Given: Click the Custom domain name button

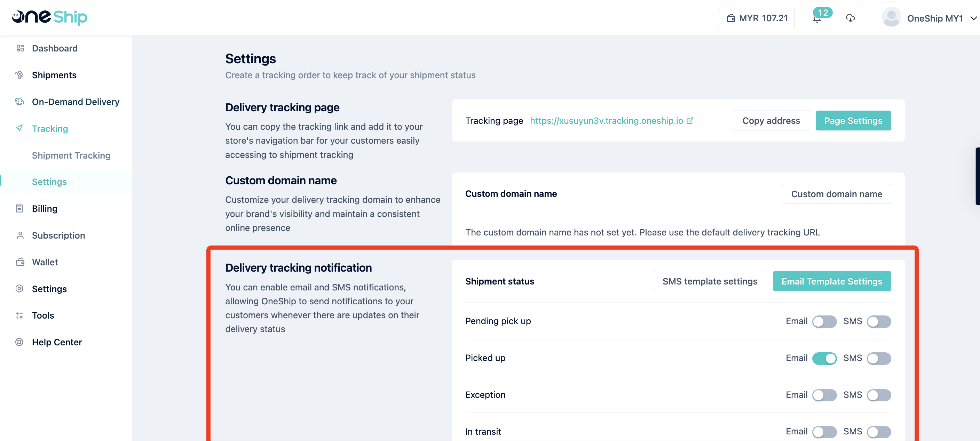Looking at the screenshot, I should (x=836, y=194).
